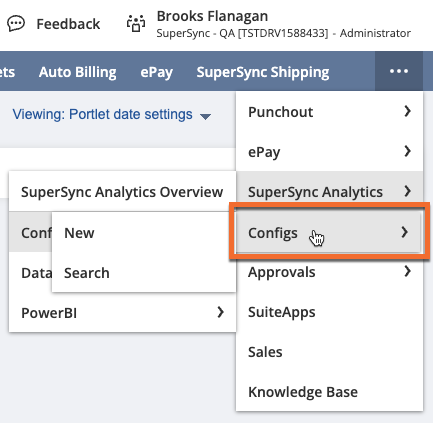
Task: Open the Feedback link
Action: point(68,24)
